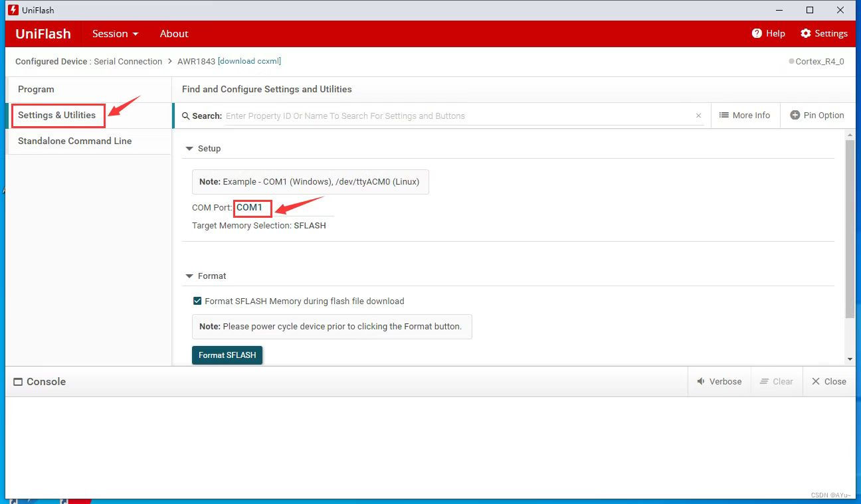Edit the COM Port field
861x504 pixels.
coord(284,208)
